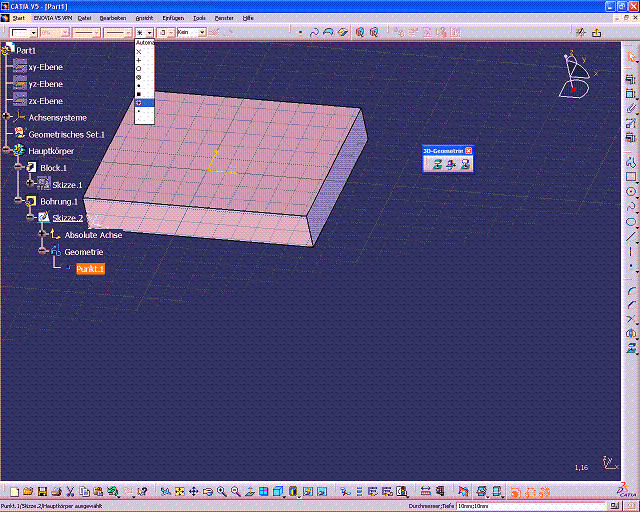This screenshot has height=512, width=640.
Task: Choose the highlighted star point symbol
Action: [x=144, y=103]
